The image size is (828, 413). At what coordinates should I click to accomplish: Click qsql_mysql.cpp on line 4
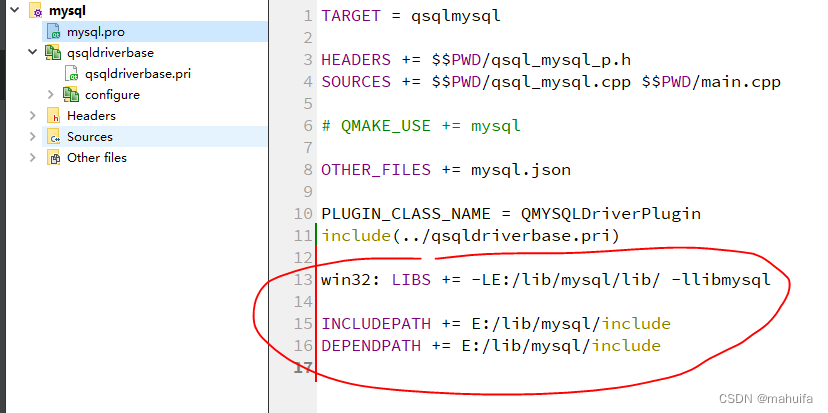click(561, 82)
